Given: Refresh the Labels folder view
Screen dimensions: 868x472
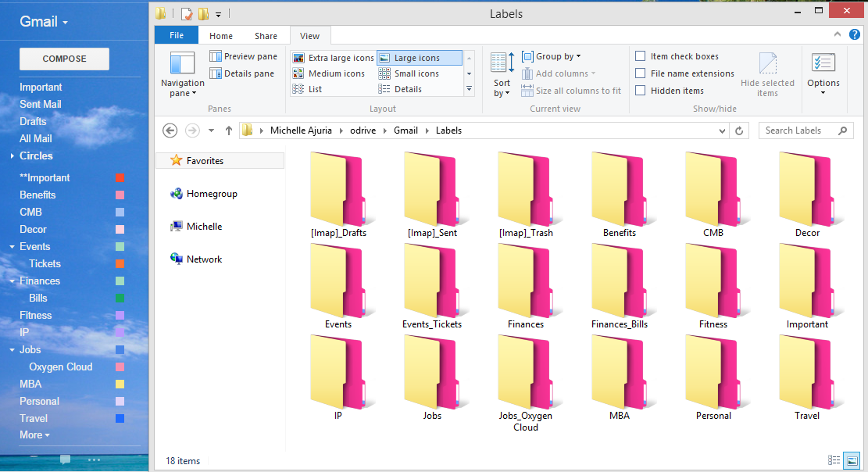Looking at the screenshot, I should 739,131.
